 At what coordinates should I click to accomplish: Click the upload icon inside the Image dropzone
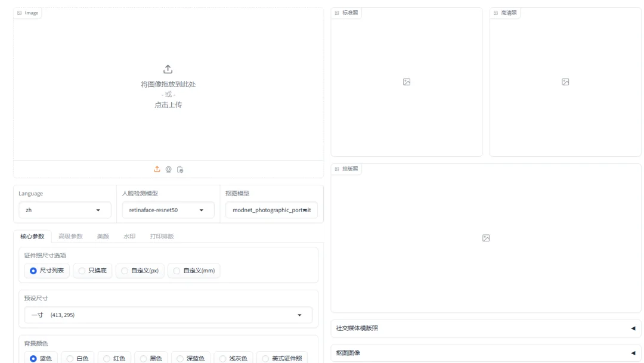[168, 69]
